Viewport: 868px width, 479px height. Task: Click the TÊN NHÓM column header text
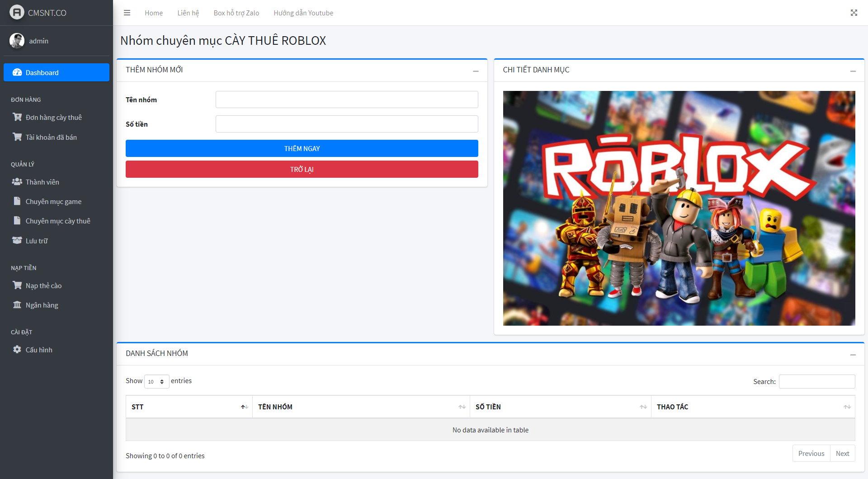pyautogui.click(x=275, y=407)
